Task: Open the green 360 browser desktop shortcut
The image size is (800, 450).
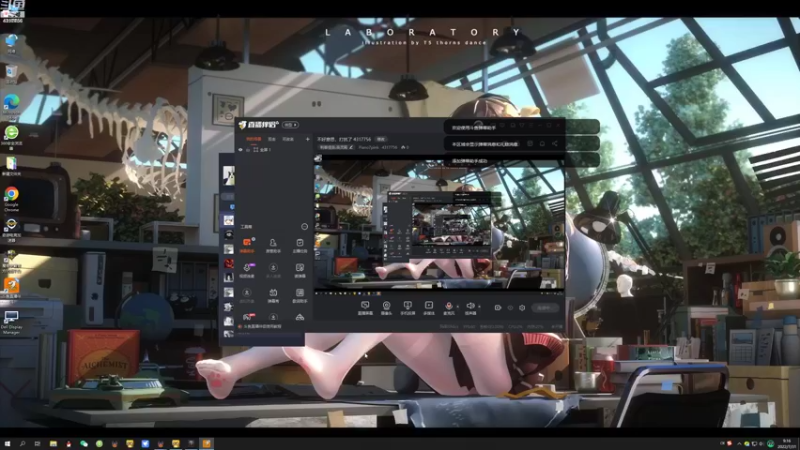Action: (11, 137)
